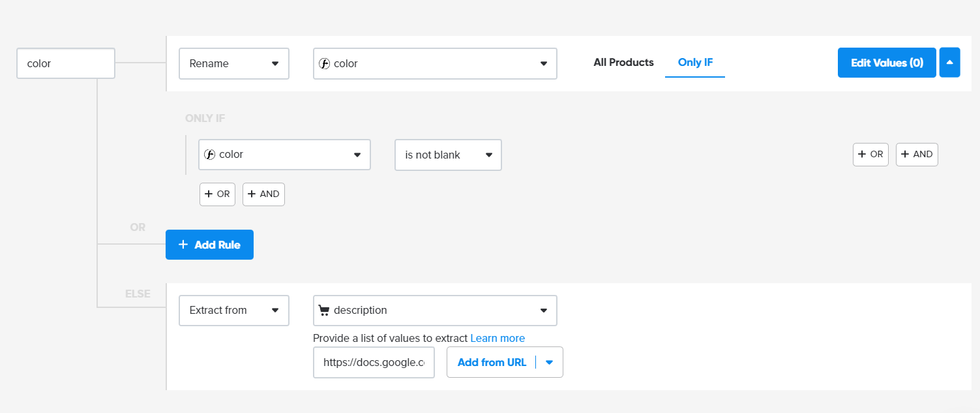Click the function icon in the ONLY IF color dropdown

coord(209,155)
